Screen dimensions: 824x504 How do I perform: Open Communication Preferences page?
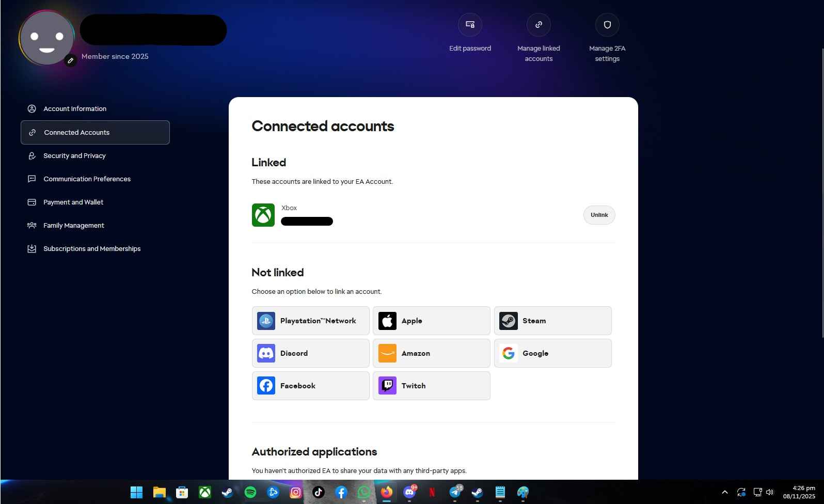coord(87,179)
